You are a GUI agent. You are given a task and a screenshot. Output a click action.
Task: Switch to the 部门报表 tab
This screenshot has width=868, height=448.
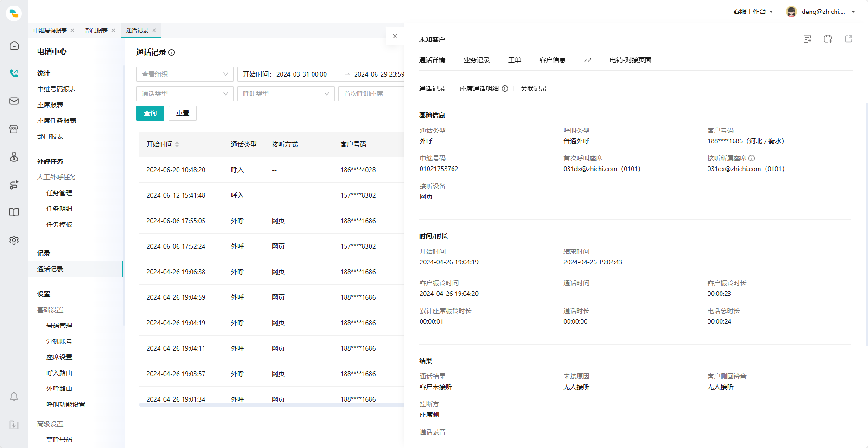point(96,30)
